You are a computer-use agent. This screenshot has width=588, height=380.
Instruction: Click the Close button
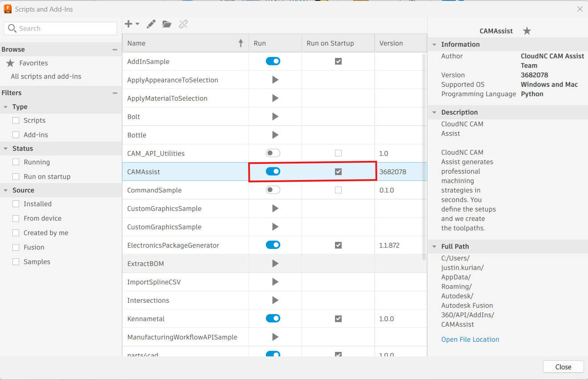[563, 367]
